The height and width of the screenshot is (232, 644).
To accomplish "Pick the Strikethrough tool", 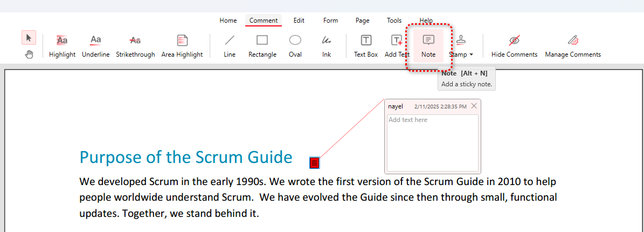I will tap(135, 45).
